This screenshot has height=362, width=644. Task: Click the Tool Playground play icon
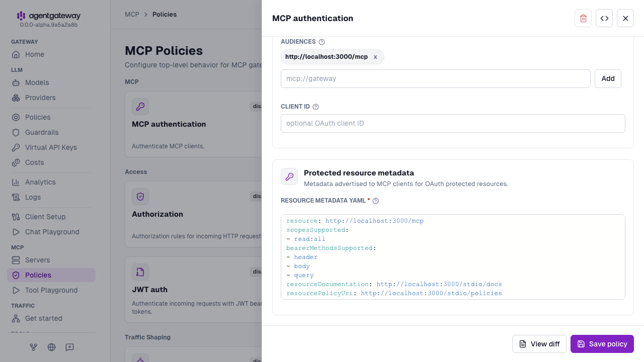(16, 290)
